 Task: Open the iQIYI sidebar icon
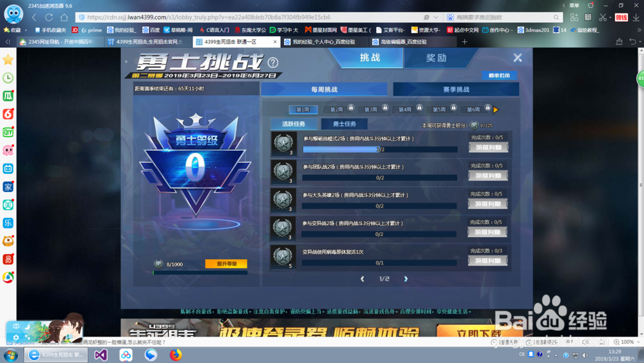point(8,132)
